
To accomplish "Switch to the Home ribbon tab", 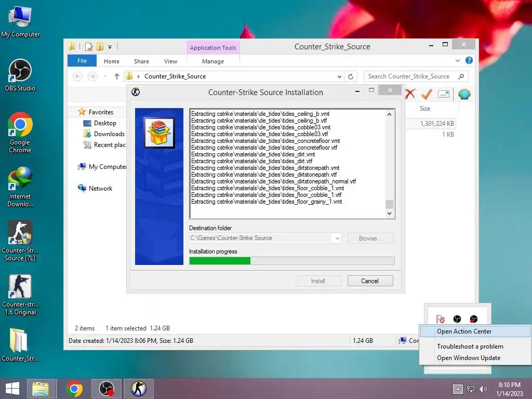I will point(112,61).
